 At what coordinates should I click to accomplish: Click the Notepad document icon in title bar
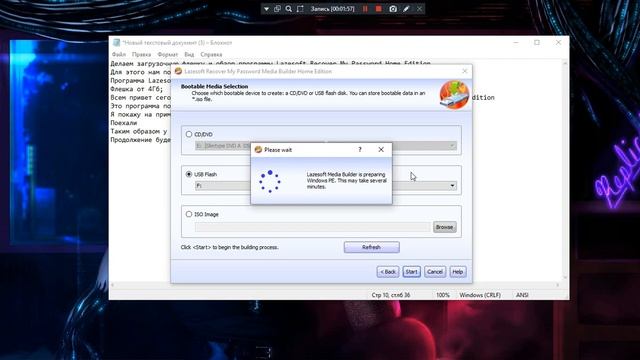pos(117,42)
